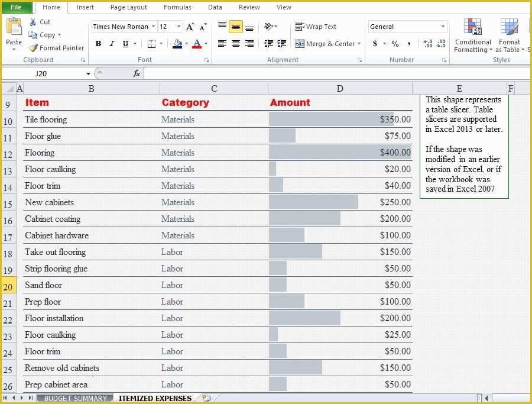Apply cell borders icon
This screenshot has width=532, height=404.
[151, 44]
